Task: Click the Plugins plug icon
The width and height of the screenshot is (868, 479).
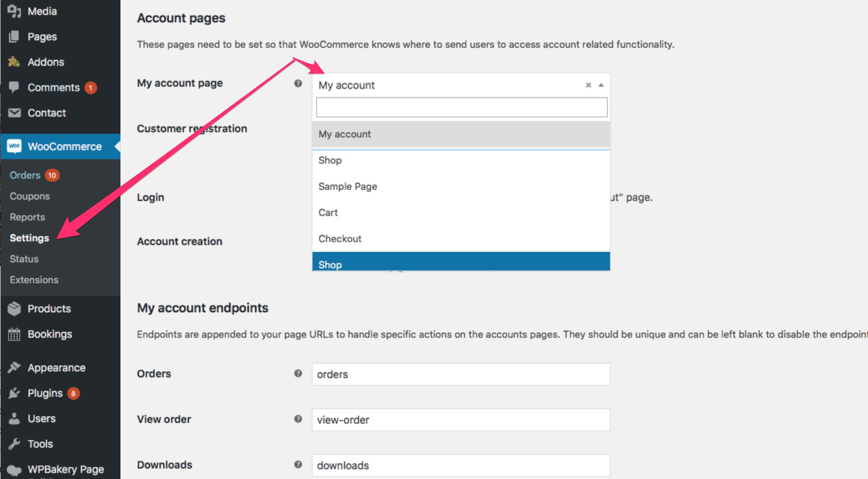Action: 14,393
